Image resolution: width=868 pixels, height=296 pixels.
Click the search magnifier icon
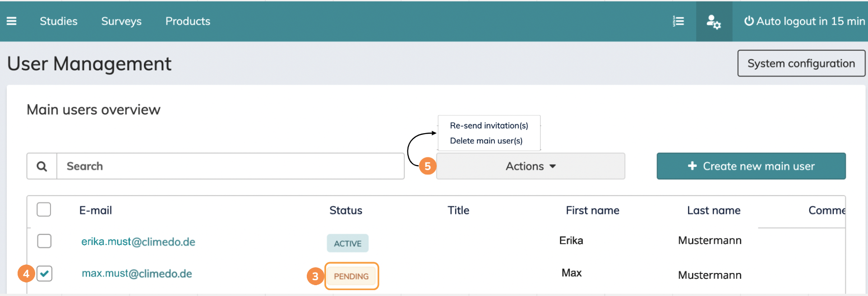coord(42,166)
